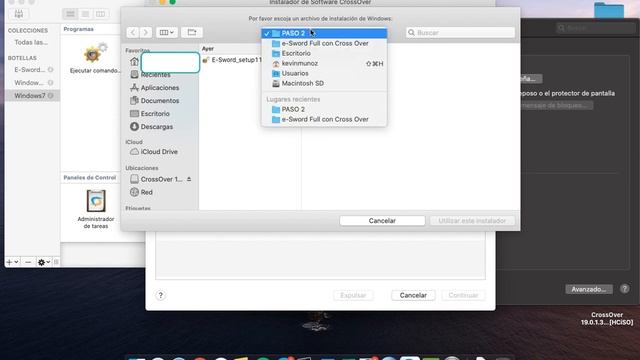
Task: Switch CrossOver to list view
Action: point(85,14)
